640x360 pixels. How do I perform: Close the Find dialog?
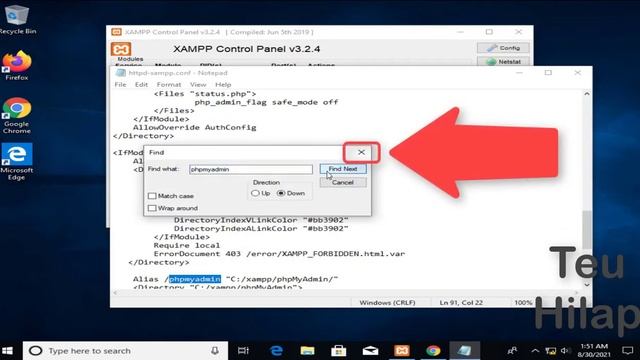click(x=361, y=152)
